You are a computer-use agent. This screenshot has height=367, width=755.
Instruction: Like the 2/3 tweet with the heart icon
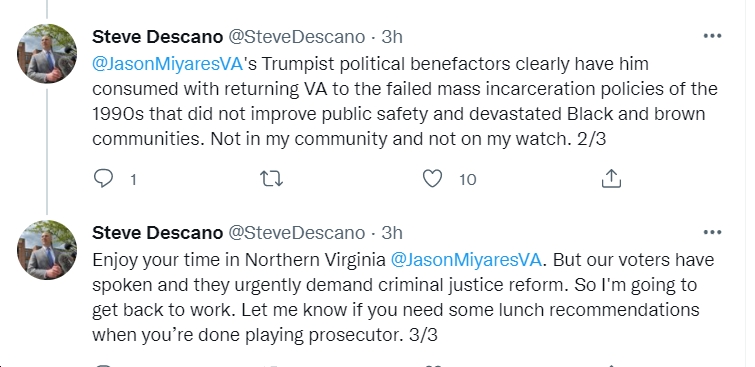coord(432,179)
